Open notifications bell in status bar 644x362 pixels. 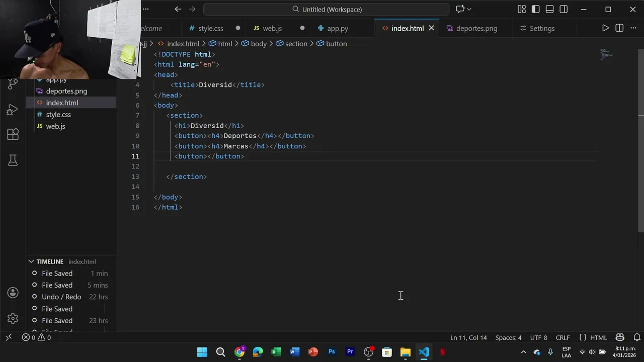coord(637,337)
